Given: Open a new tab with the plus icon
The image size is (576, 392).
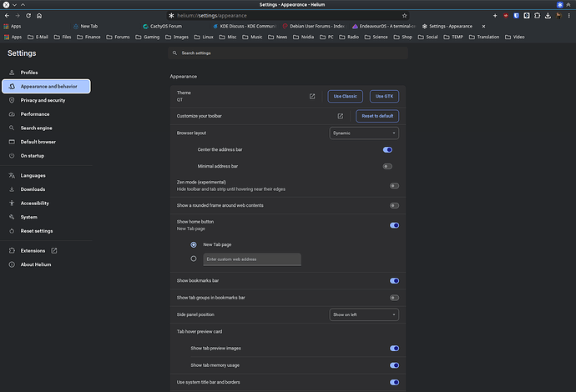Looking at the screenshot, I should 495,15.
